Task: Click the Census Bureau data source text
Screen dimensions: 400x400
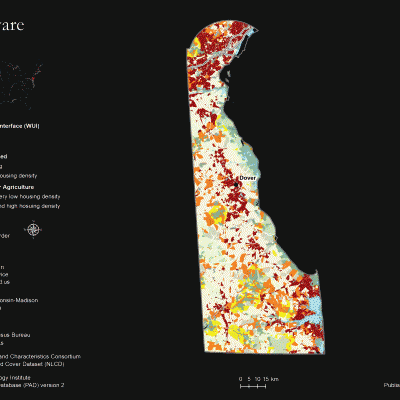Action: pyautogui.click(x=15, y=335)
